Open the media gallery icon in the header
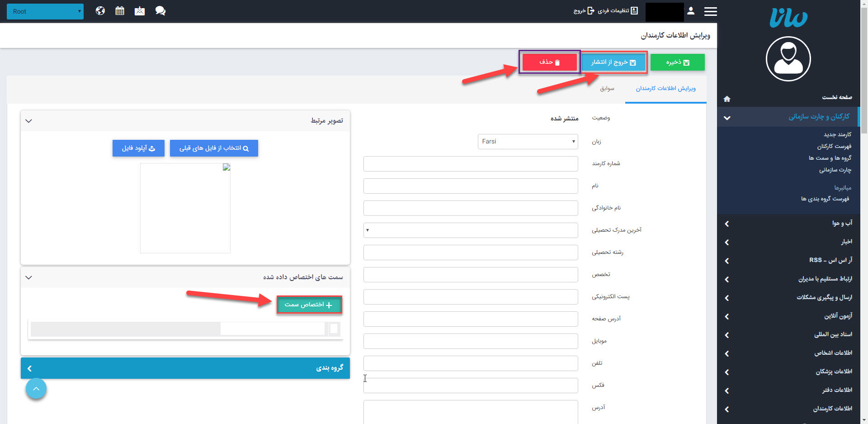Viewport: 868px width, 424px height. pos(140,10)
